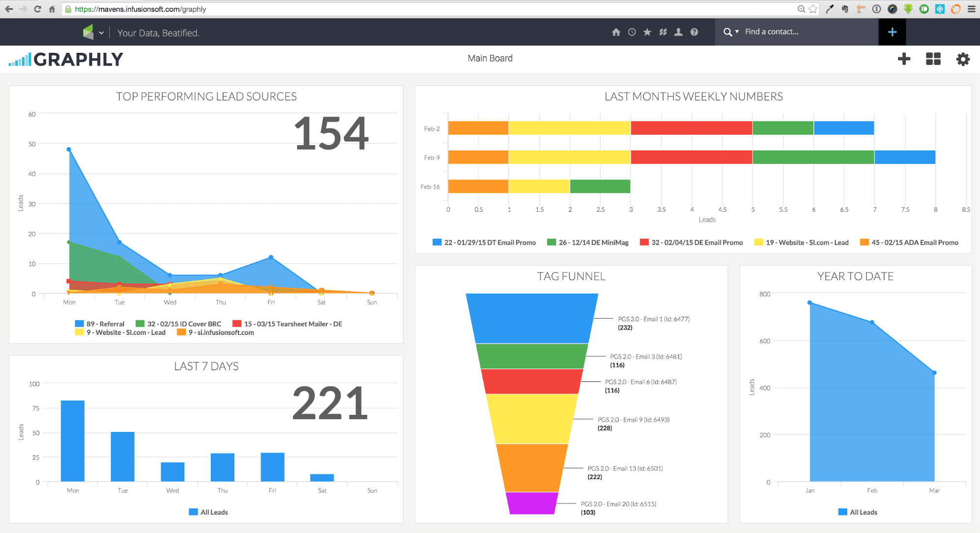The width and height of the screenshot is (980, 533).
Task: Open favorites via the star icon
Action: pyautogui.click(x=647, y=32)
